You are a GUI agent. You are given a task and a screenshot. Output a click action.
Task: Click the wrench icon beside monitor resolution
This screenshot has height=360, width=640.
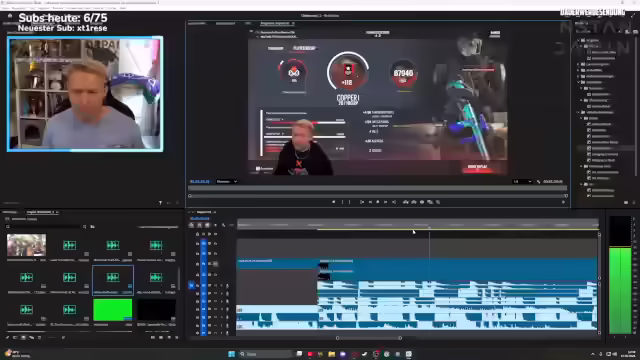point(538,182)
